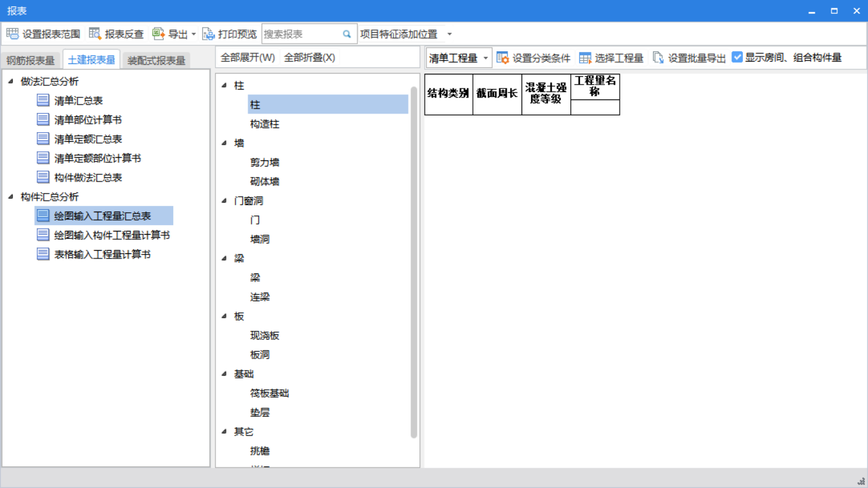
Task: Click the 设置分类条件 icon
Action: [x=503, y=58]
